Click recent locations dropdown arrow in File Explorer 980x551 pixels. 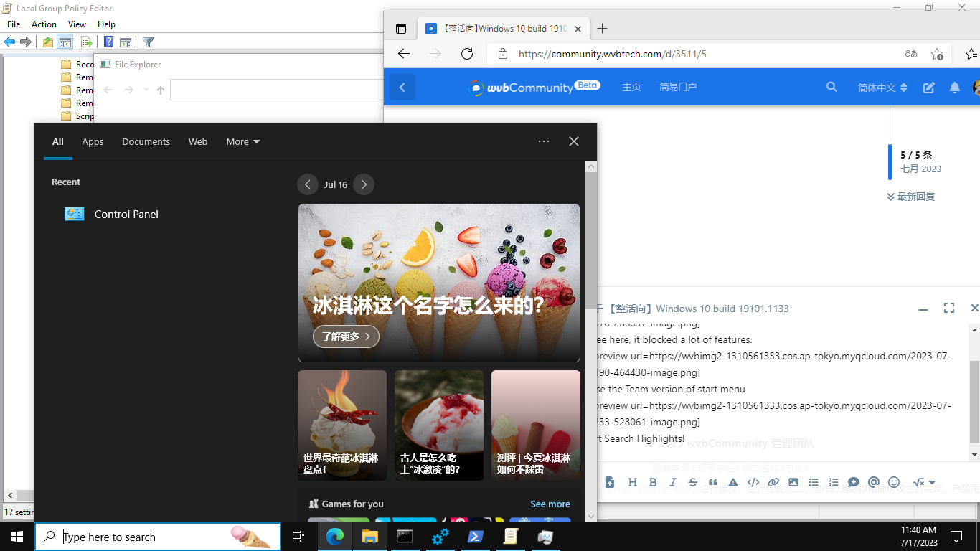(146, 90)
